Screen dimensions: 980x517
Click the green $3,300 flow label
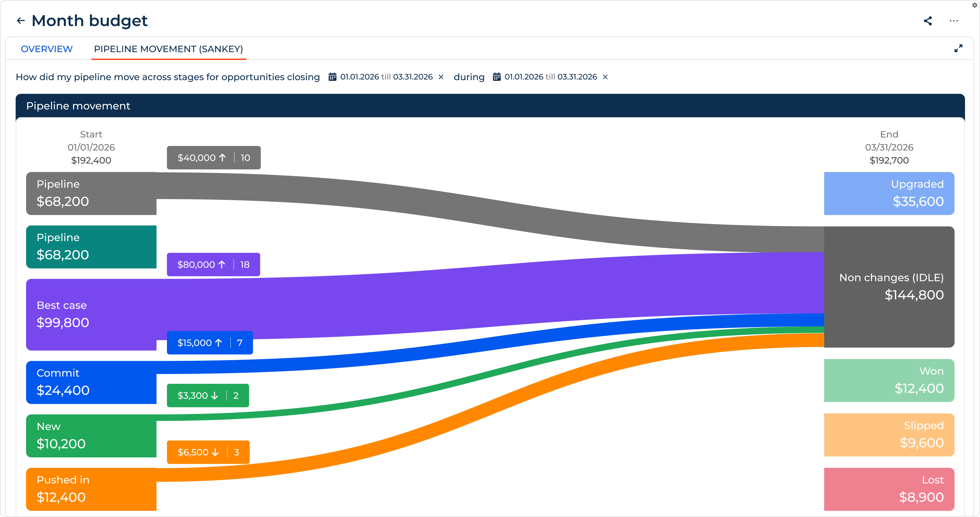[208, 396]
